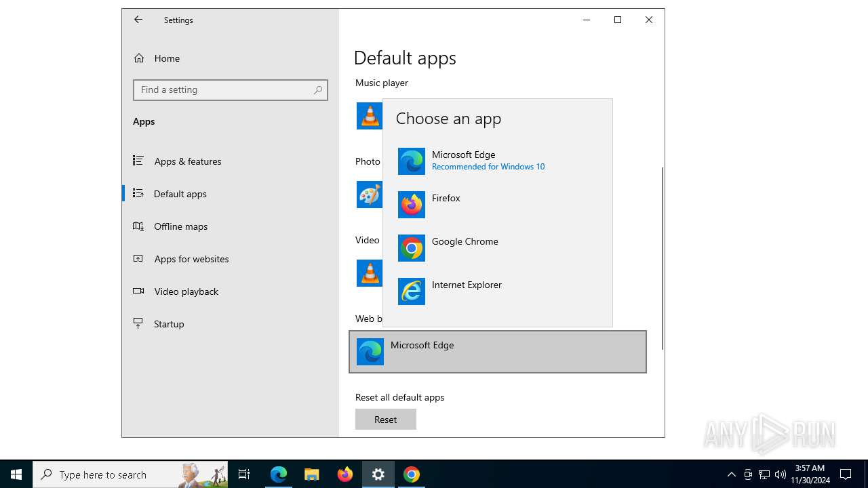Click the Apps for websites sidebar icon
868x488 pixels.
click(x=138, y=258)
